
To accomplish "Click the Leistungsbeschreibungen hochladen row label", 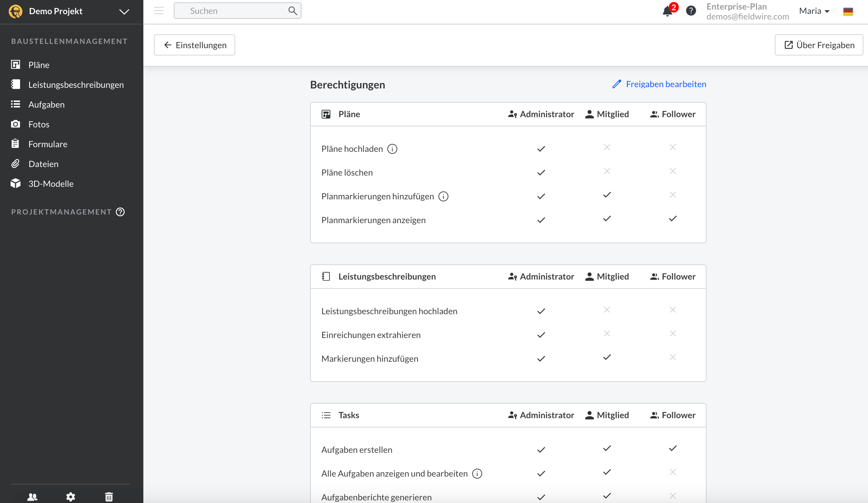I will tap(389, 311).
